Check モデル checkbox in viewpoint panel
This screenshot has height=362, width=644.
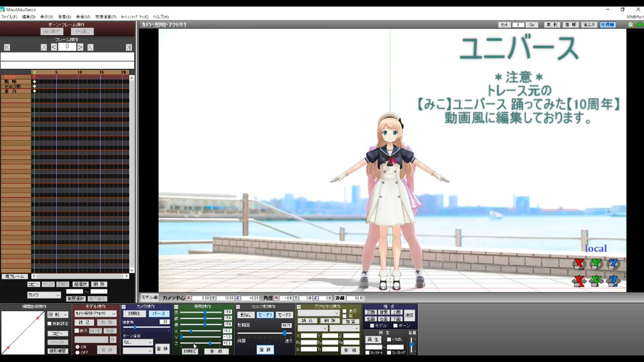[372, 326]
